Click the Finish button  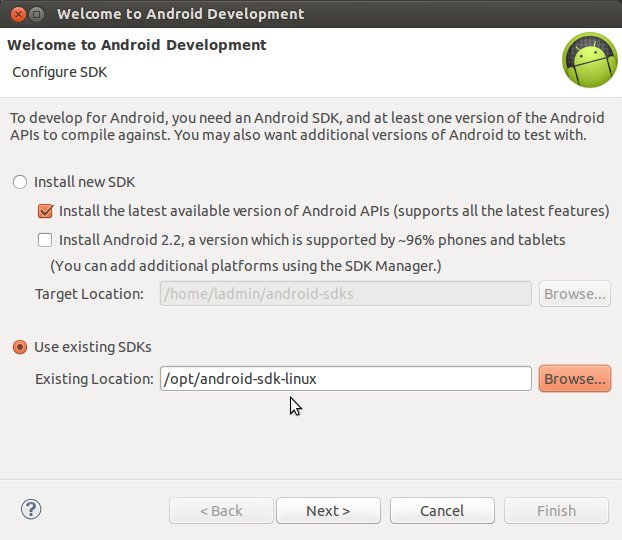(x=556, y=511)
